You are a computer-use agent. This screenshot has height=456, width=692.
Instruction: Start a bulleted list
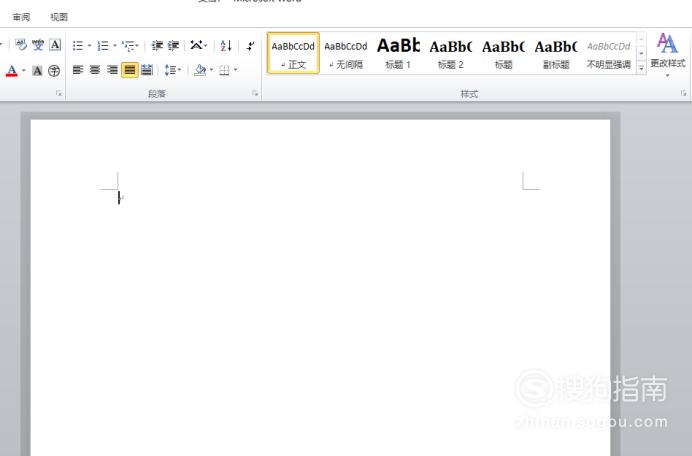(x=78, y=45)
